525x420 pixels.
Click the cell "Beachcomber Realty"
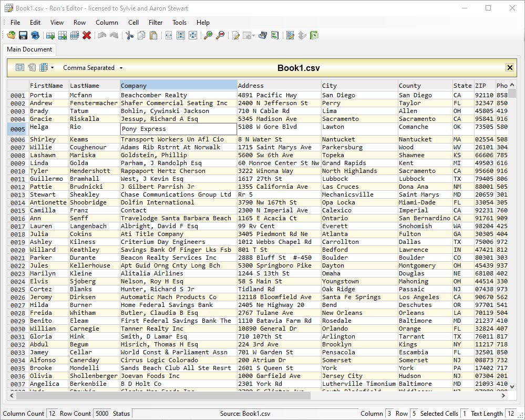click(x=179, y=95)
